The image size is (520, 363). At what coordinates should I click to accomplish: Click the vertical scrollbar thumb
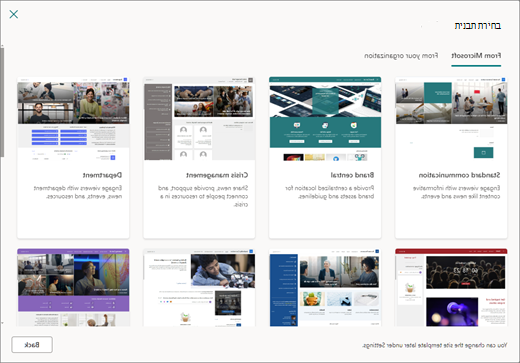[2, 102]
